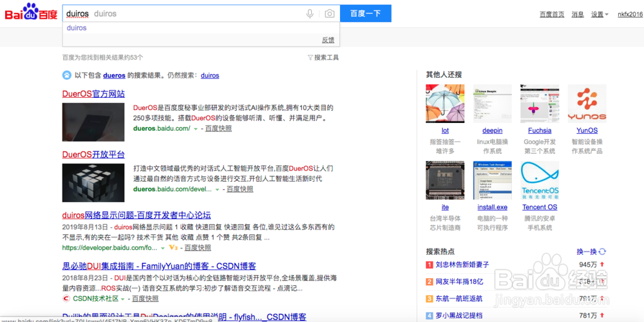644x322 pixels.
Task: Expand arrow beside dueros.baidu.com/devel... URL
Action: [x=217, y=189]
